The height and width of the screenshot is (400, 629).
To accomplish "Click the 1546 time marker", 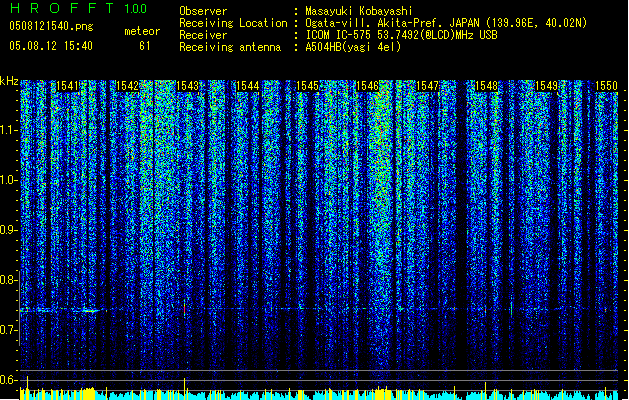I will click(x=367, y=86).
